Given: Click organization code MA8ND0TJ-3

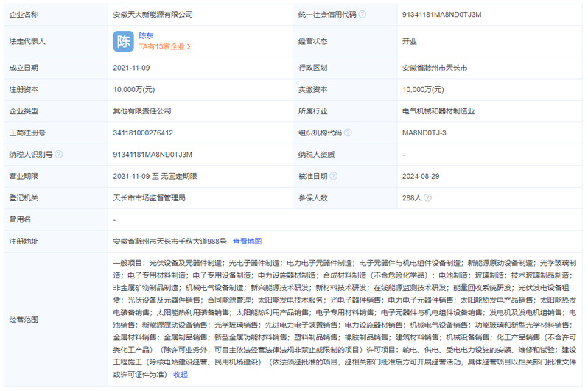Looking at the screenshot, I should pos(424,133).
